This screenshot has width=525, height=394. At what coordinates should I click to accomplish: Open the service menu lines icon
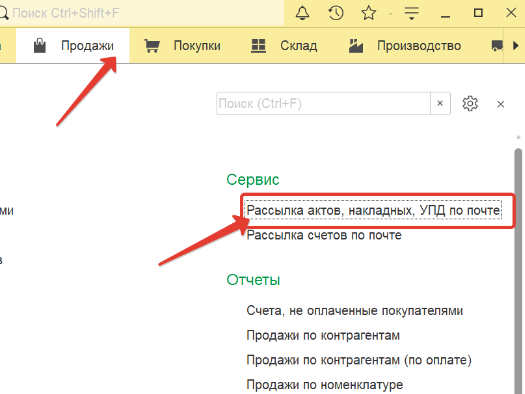point(411,13)
